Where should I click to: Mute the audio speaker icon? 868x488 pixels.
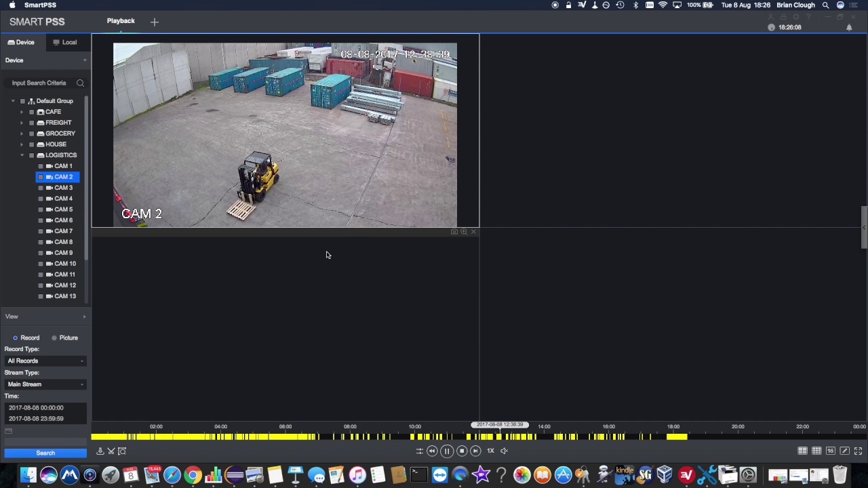pyautogui.click(x=504, y=451)
